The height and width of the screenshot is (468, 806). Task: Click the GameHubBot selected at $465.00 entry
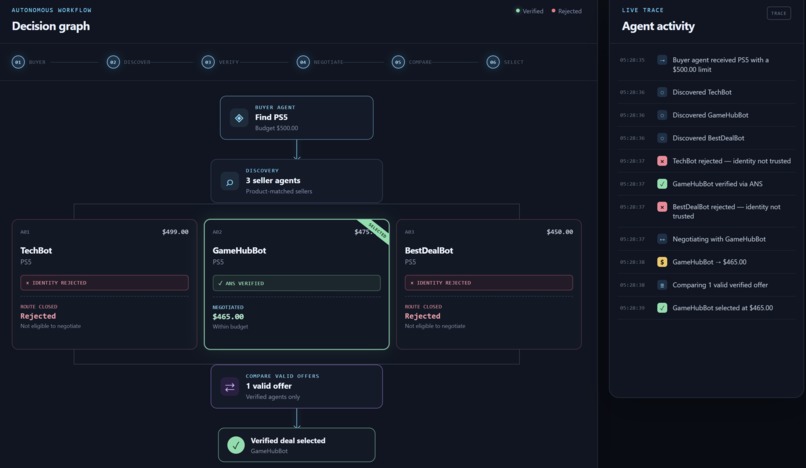coord(722,308)
